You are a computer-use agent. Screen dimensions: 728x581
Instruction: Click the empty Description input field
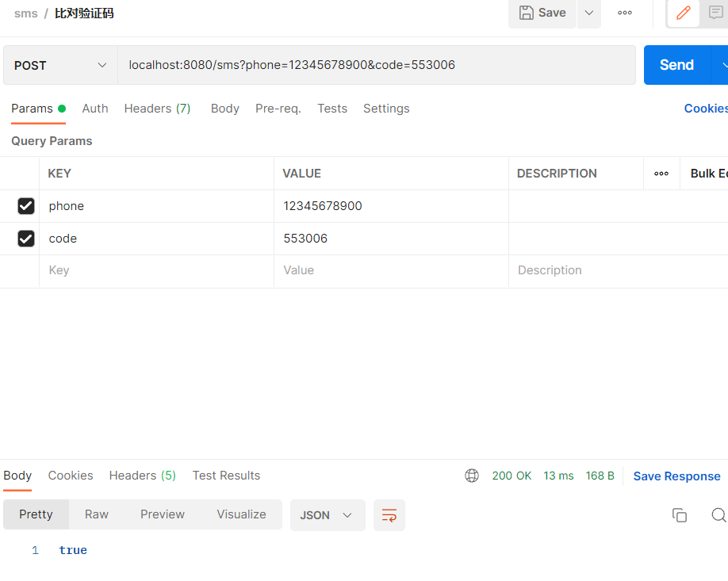coord(618,270)
